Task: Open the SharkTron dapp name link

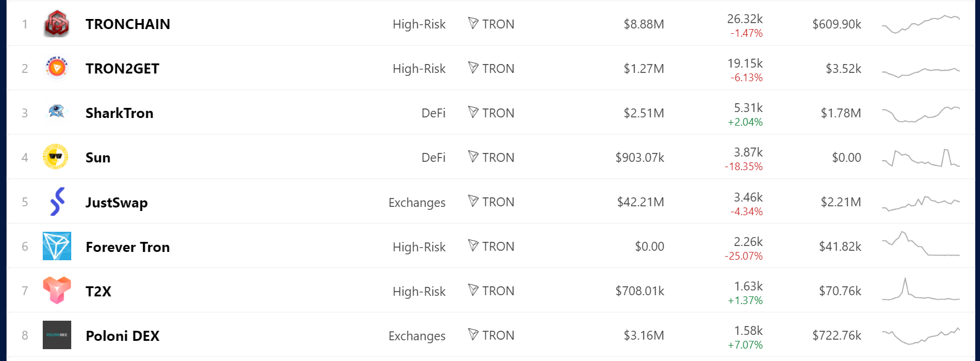Action: 119,113
